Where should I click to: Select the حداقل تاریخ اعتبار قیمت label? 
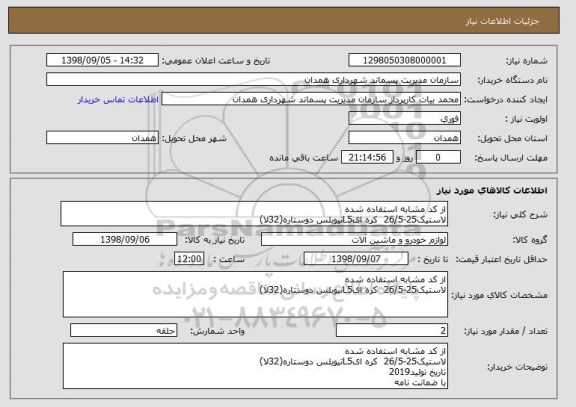(502, 259)
